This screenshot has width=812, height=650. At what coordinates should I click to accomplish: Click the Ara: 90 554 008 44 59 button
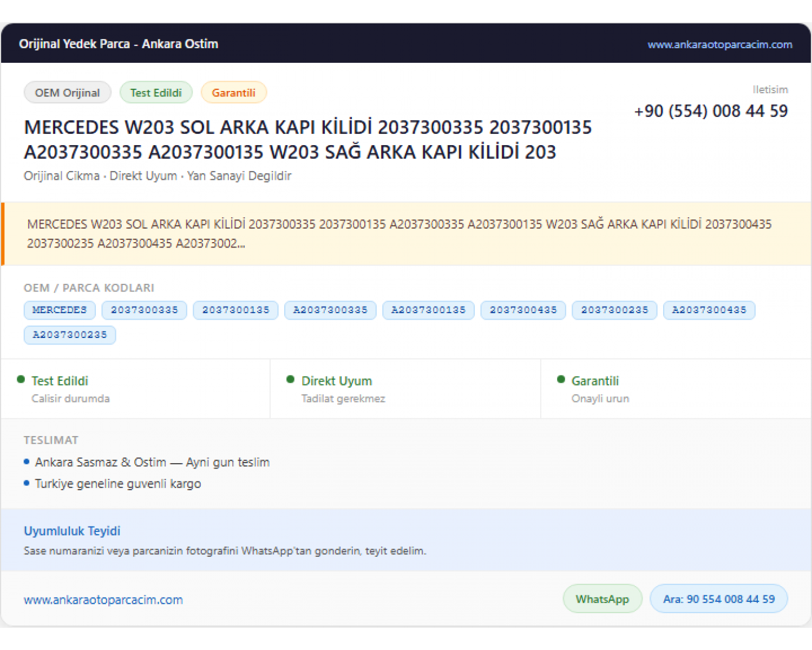(719, 599)
